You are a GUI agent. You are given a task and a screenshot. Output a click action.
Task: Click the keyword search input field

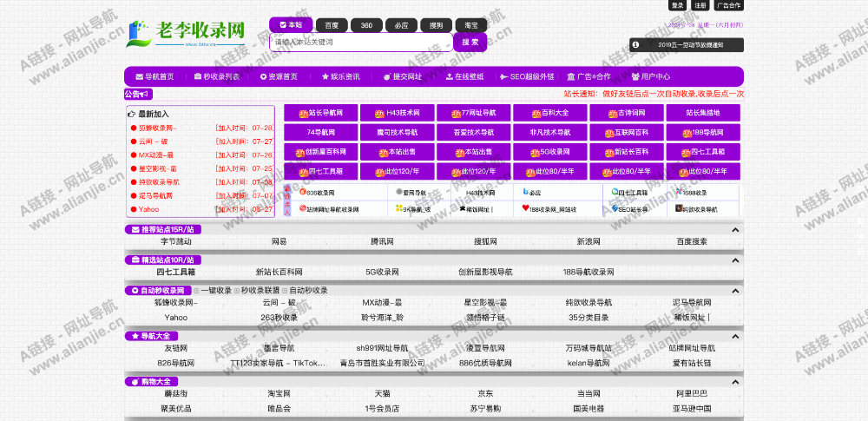pos(360,42)
